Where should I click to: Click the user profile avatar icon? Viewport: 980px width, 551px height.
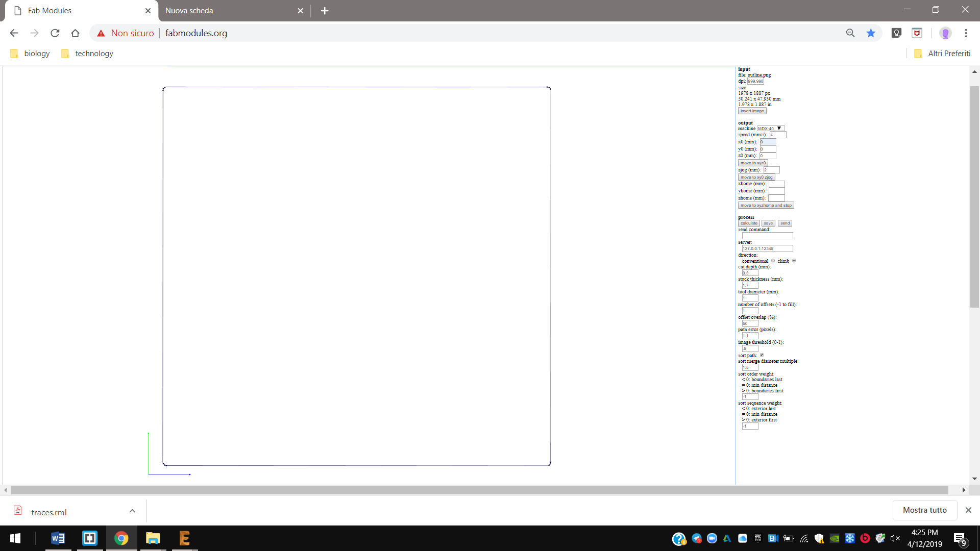945,33
